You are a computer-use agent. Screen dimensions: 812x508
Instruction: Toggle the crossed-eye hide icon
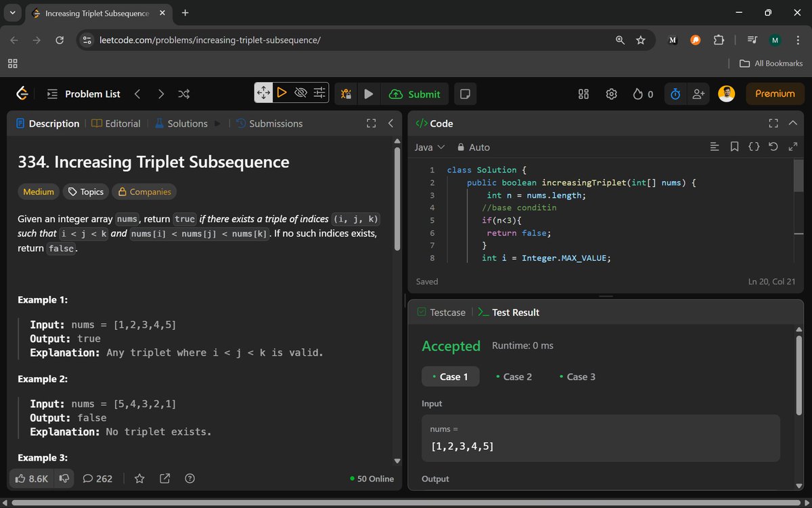pyautogui.click(x=301, y=92)
